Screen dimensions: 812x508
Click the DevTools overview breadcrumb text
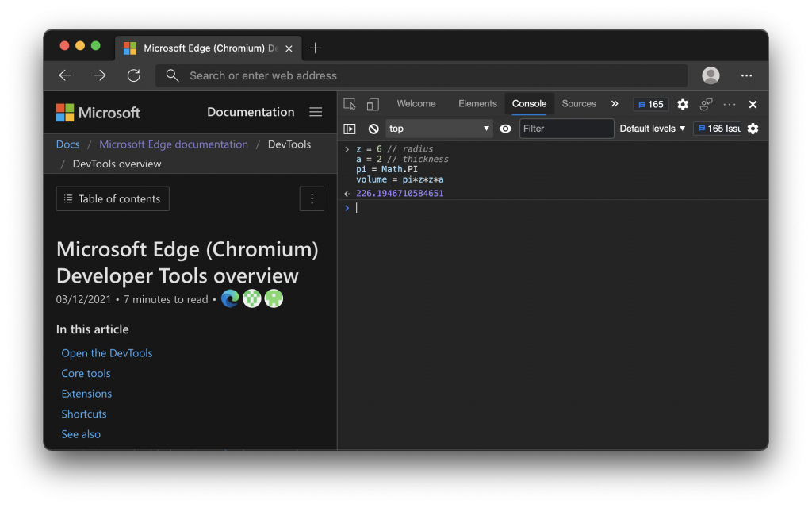click(117, 164)
